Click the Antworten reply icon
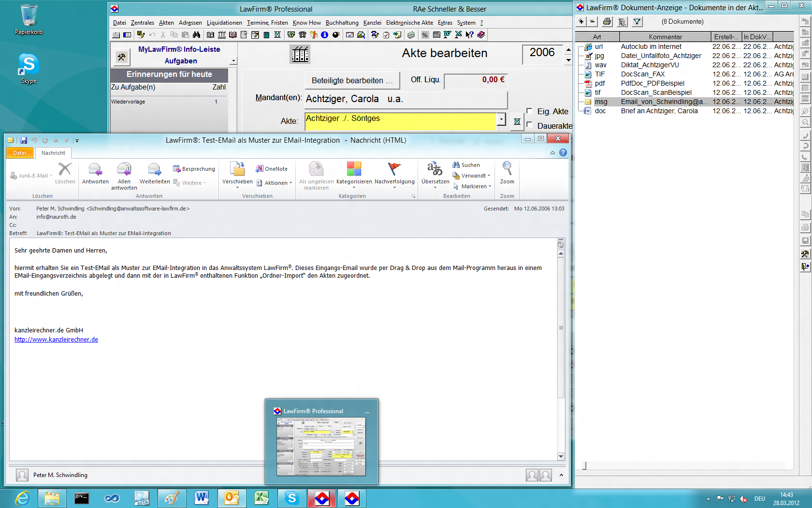Image resolution: width=812 pixels, height=508 pixels. pos(95,170)
